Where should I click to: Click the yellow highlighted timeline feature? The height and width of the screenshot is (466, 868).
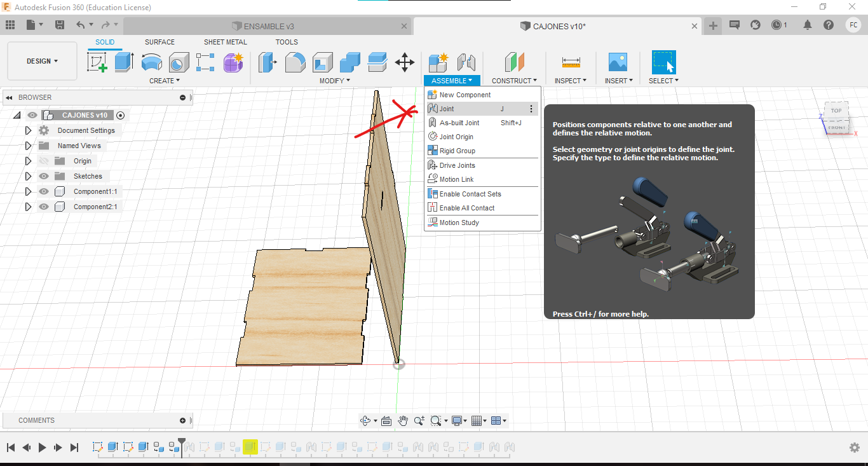[x=250, y=448]
